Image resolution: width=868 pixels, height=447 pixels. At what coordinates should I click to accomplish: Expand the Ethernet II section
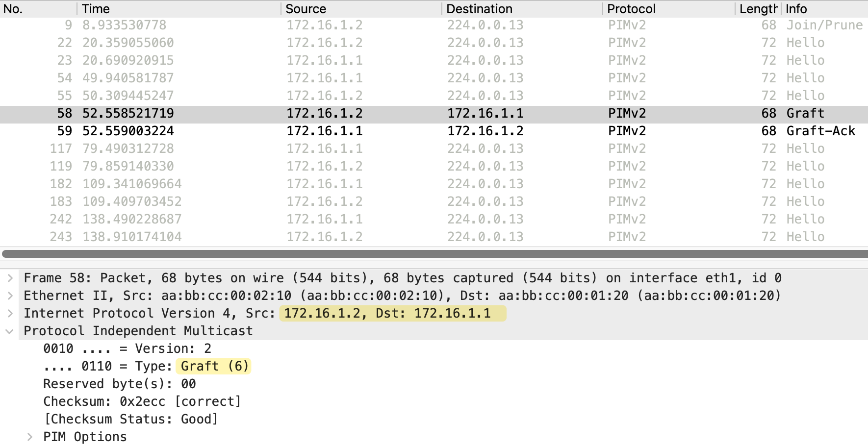[10, 296]
